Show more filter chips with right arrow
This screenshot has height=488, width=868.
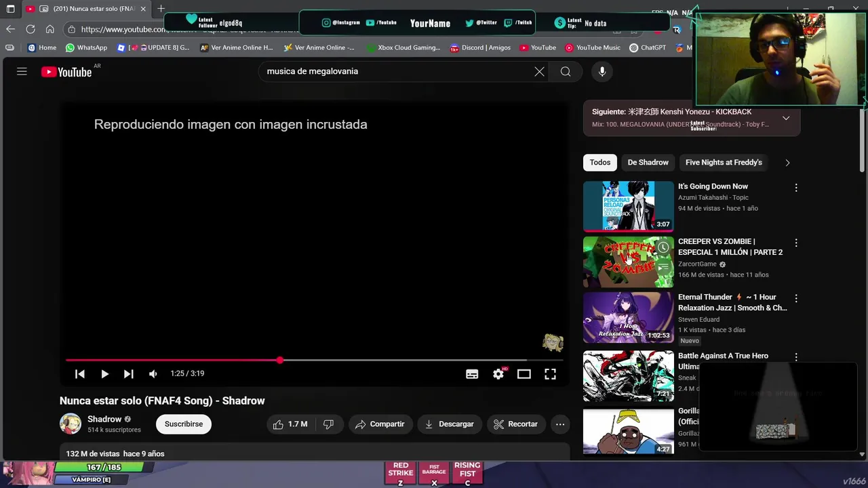(787, 163)
